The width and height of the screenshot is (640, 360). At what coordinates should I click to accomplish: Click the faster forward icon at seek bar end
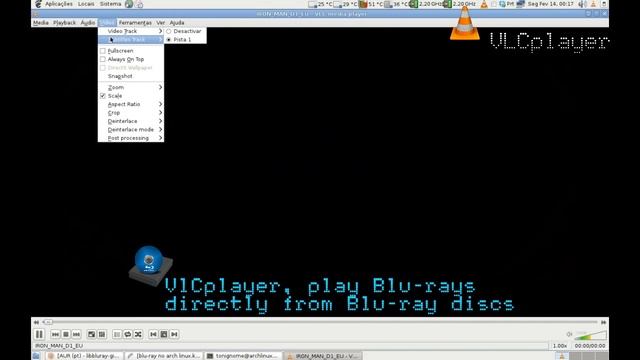(604, 322)
